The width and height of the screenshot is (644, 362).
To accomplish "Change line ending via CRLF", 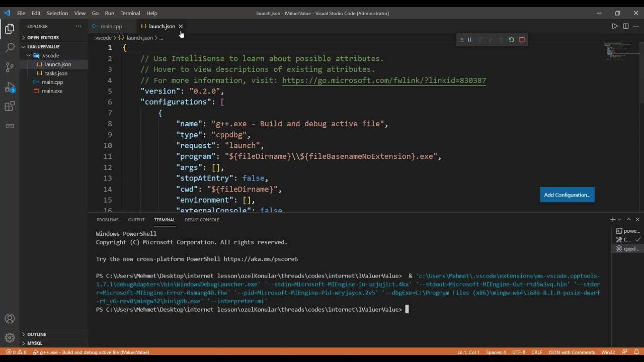I will [x=537, y=352].
